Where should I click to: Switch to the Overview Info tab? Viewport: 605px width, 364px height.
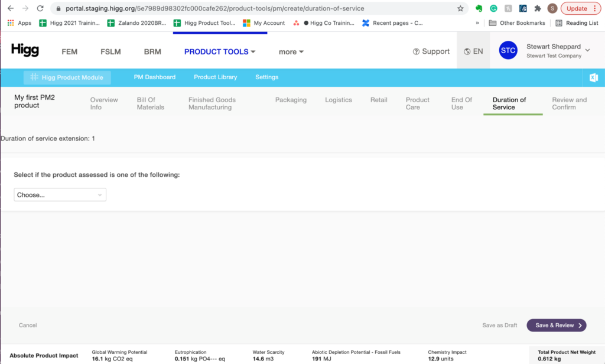pyautogui.click(x=104, y=103)
